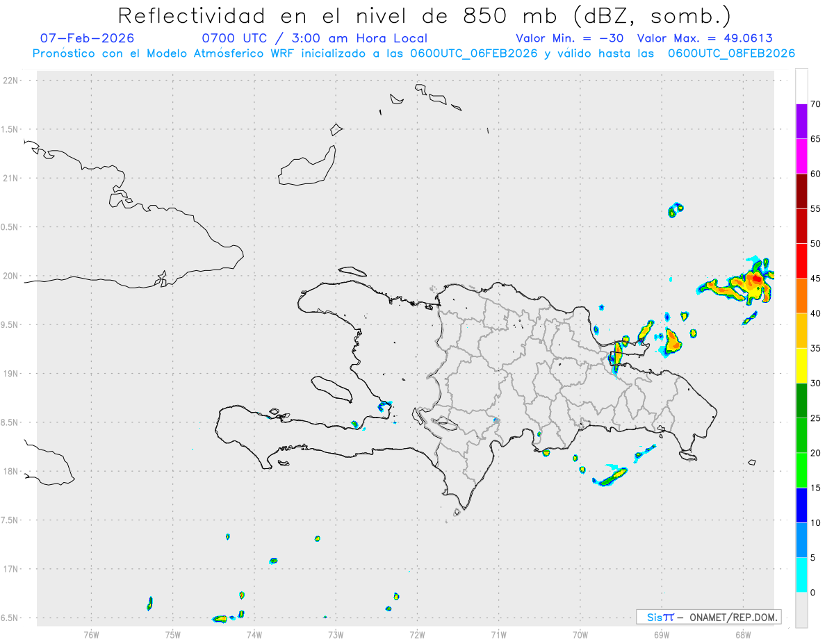Click the '1.5N' latitude axis label
The image size is (834, 644).
click(x=10, y=129)
